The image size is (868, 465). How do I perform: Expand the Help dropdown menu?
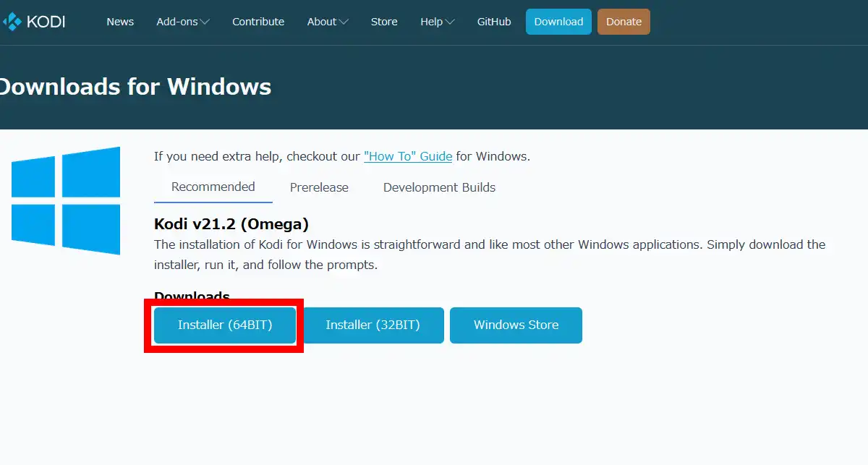coord(438,22)
